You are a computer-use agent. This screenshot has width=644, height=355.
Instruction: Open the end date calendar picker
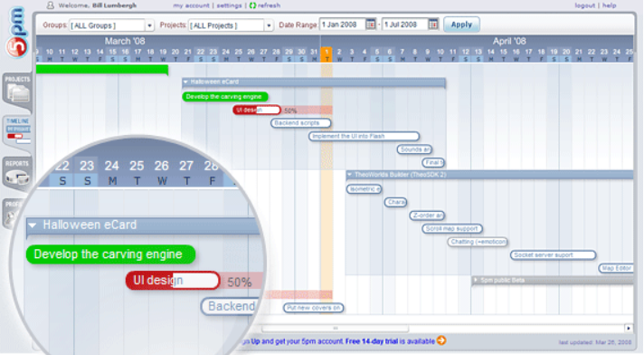point(433,24)
